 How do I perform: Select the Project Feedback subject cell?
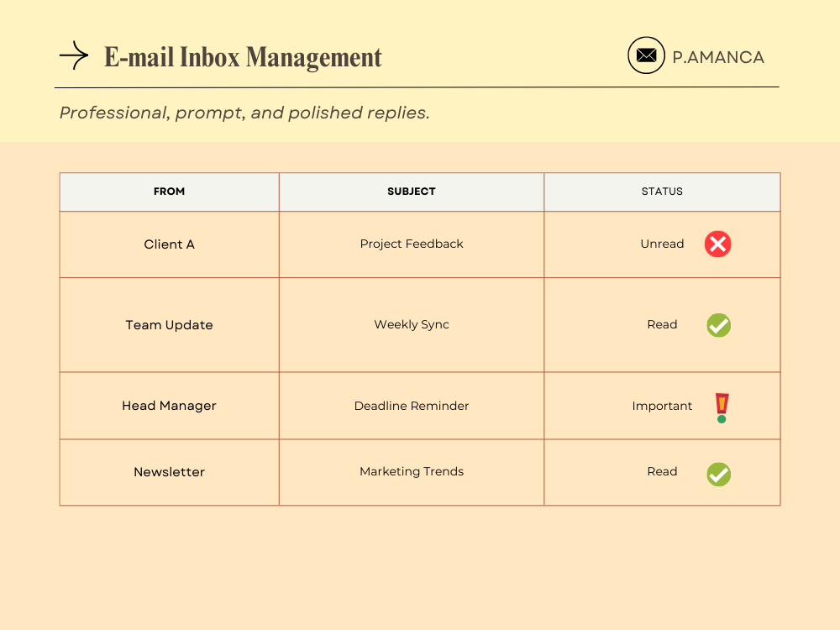click(x=412, y=244)
